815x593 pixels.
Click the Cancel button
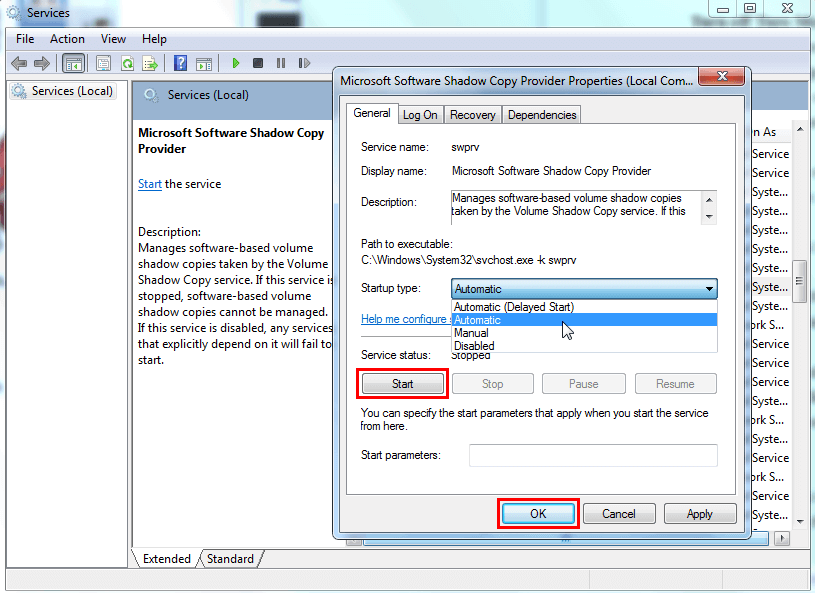tap(619, 514)
